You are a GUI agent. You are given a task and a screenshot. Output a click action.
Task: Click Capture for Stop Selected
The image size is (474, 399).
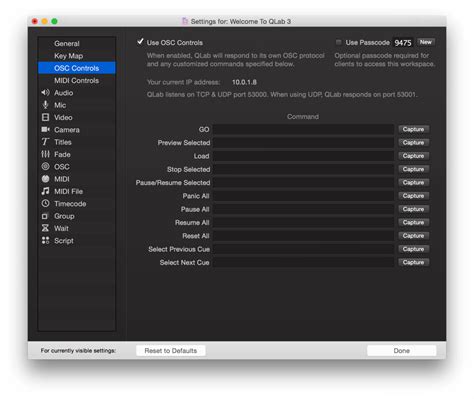413,169
